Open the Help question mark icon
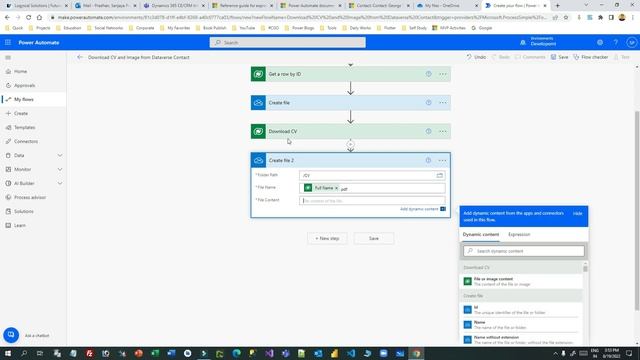The height and width of the screenshot is (360, 640). pos(616,42)
